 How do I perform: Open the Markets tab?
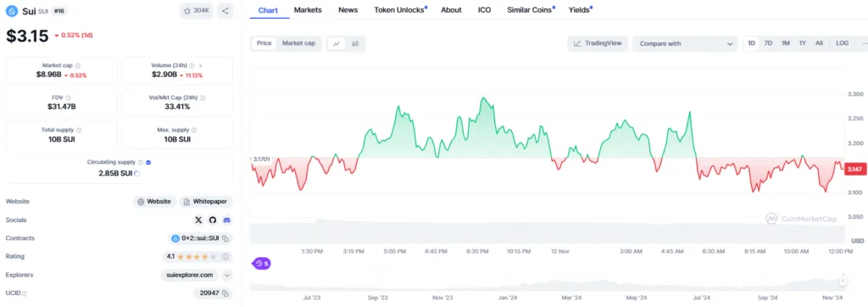[307, 10]
